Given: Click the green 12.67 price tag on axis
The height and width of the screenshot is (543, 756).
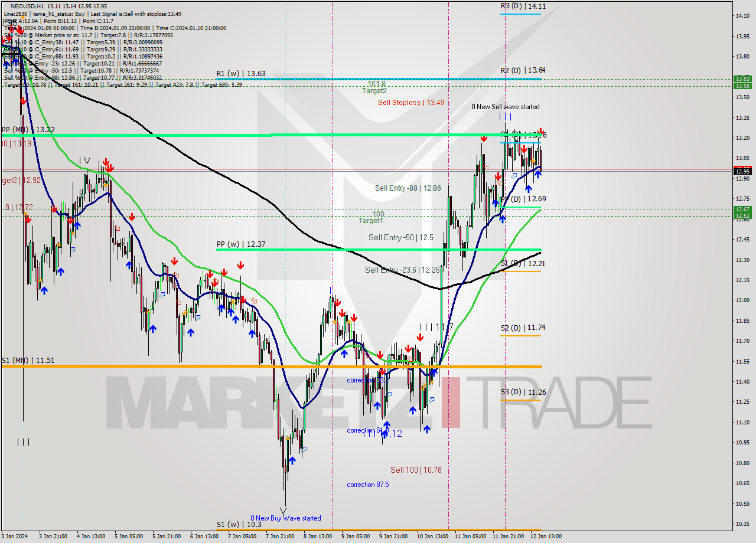Looking at the screenshot, I should [x=742, y=209].
